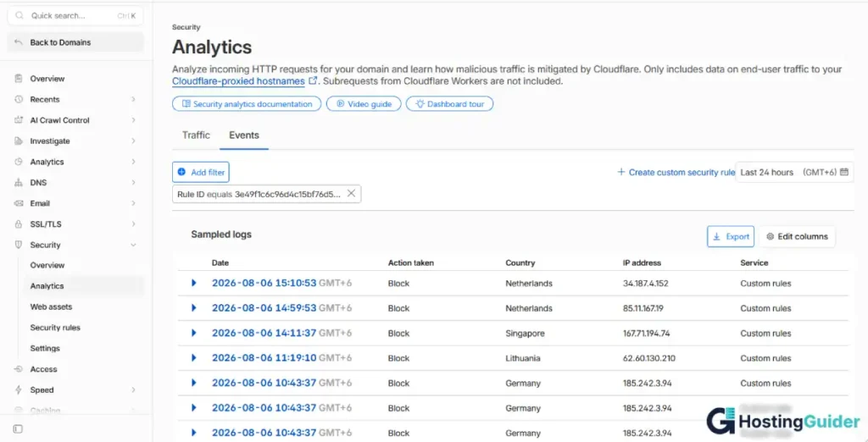Image resolution: width=868 pixels, height=442 pixels.
Task: Remove the Rule ID filter with X
Action: (351, 194)
